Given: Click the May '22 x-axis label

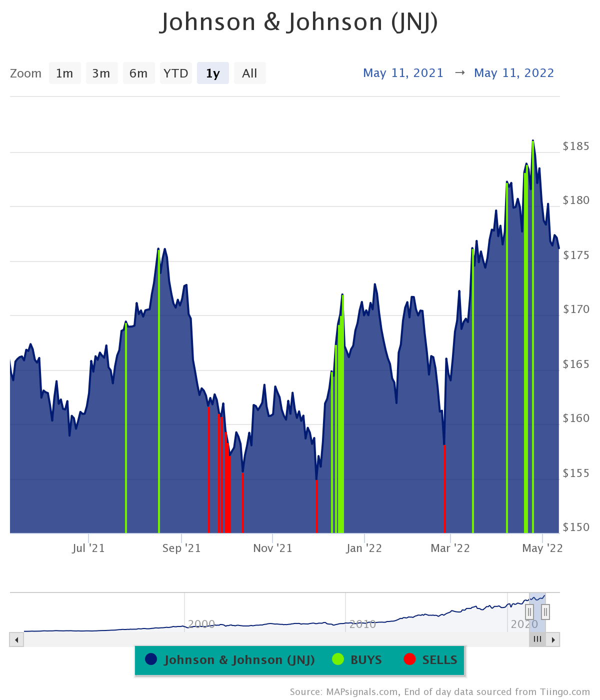Looking at the screenshot, I should (x=542, y=548).
